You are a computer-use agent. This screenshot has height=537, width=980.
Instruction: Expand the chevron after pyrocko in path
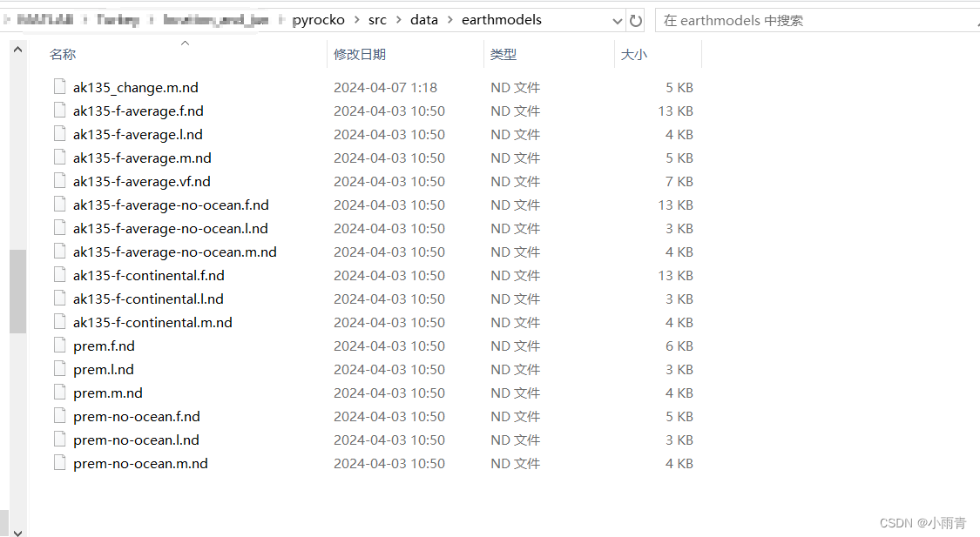[357, 20]
